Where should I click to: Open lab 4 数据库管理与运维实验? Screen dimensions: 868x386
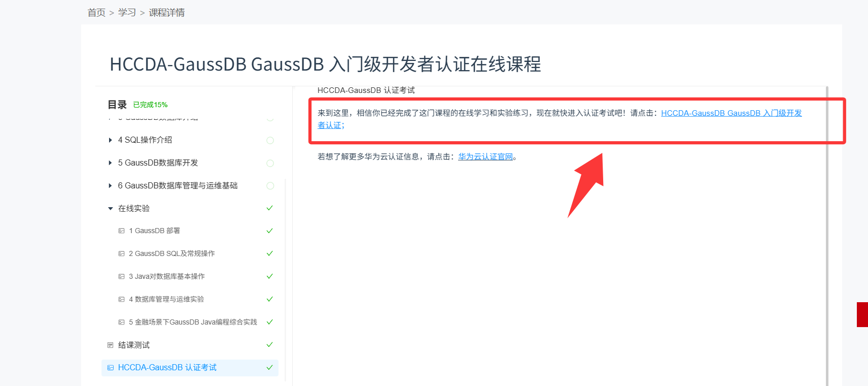166,299
